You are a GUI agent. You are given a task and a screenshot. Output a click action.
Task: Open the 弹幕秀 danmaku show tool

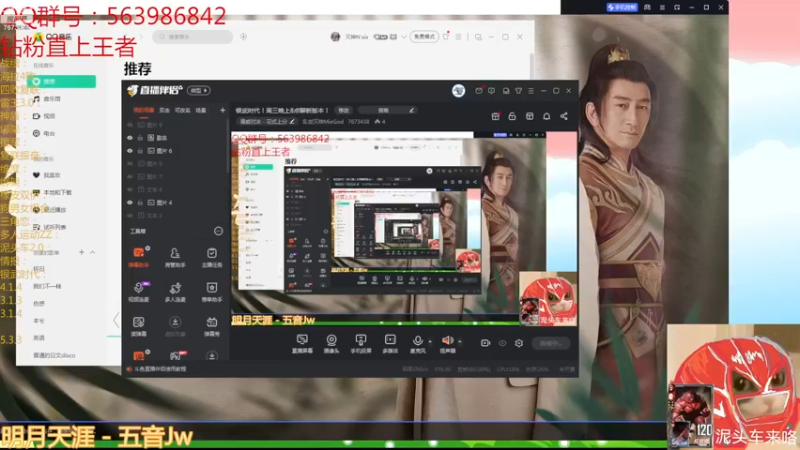coord(212,327)
